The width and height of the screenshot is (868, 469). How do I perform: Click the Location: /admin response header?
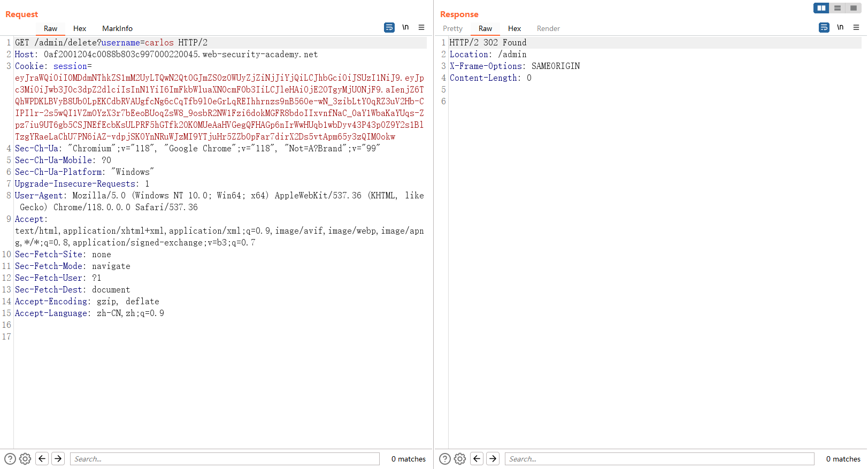(488, 54)
